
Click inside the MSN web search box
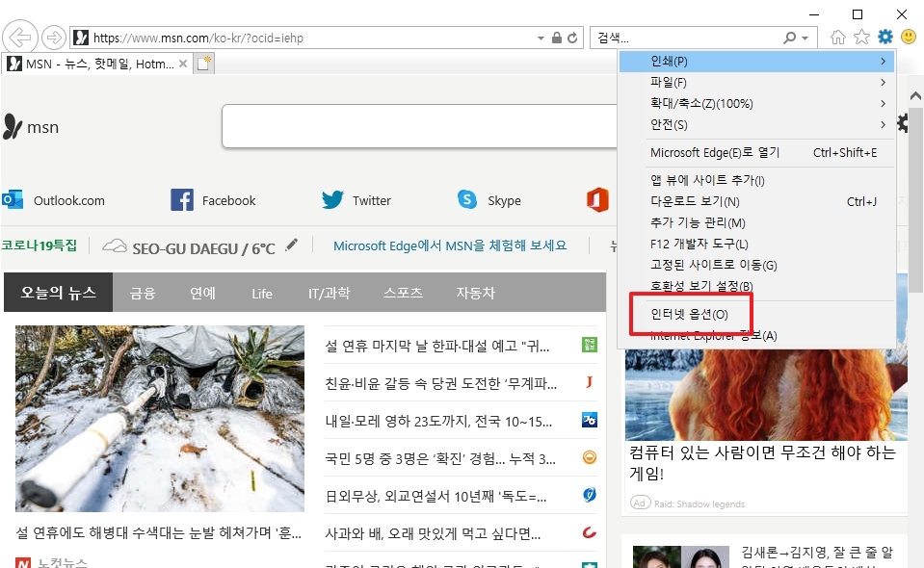click(x=419, y=126)
